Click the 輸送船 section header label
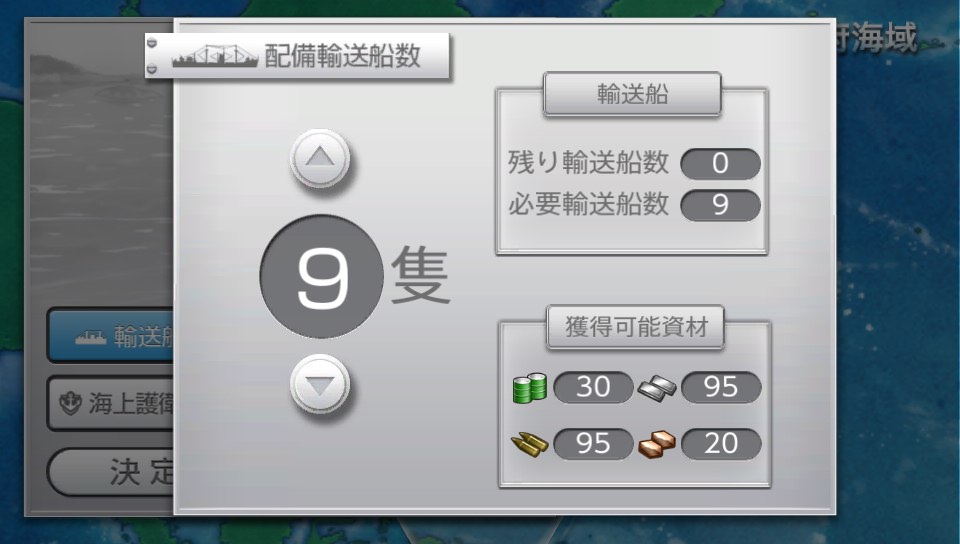This screenshot has height=544, width=960. 632,94
